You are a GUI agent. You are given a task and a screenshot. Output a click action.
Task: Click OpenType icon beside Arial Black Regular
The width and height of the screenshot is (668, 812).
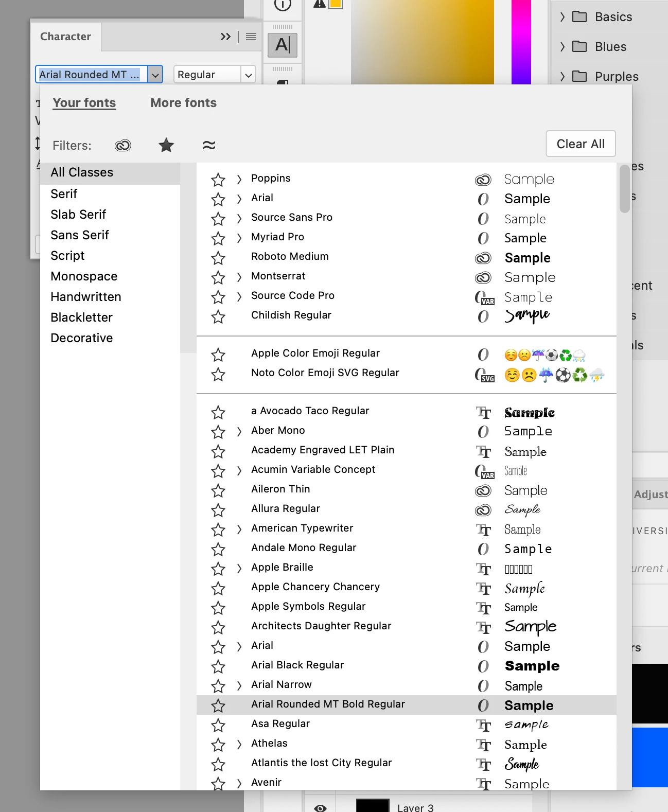(x=483, y=666)
